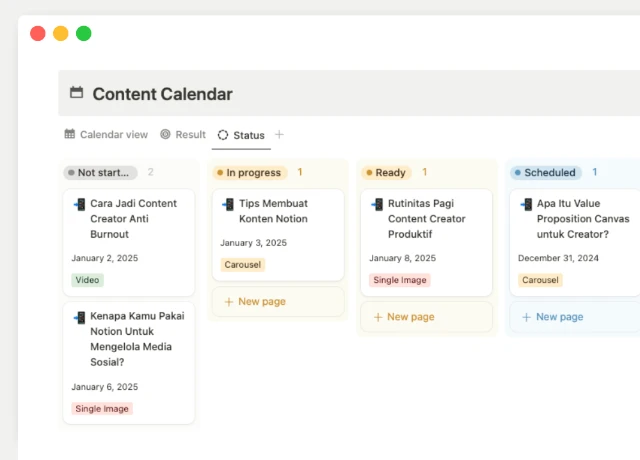The height and width of the screenshot is (460, 640).
Task: Click the Ready status group label
Action: tap(387, 172)
